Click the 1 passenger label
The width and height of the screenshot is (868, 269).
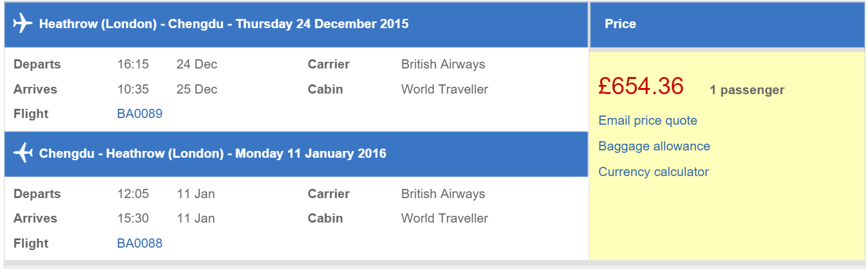coord(747,90)
